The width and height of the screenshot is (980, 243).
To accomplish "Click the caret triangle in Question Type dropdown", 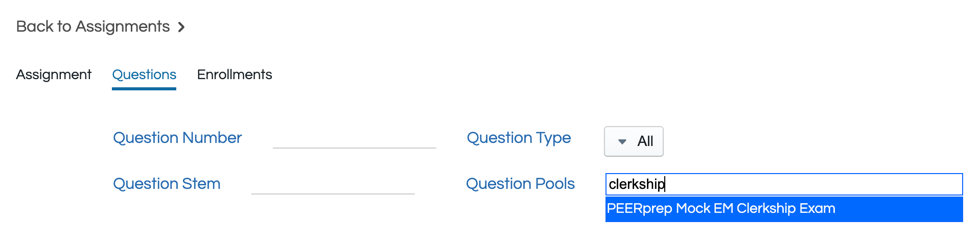I will point(622,142).
